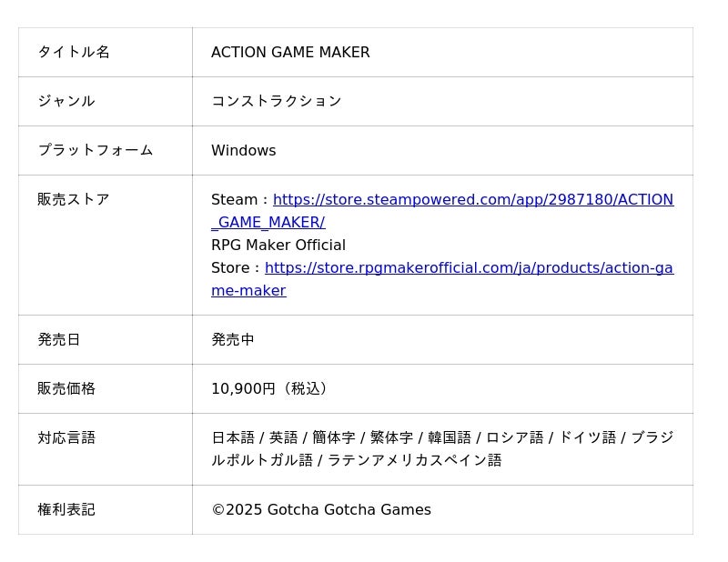Click the RPG Maker Official text
Screen dimensions: 728x562
[278, 246]
